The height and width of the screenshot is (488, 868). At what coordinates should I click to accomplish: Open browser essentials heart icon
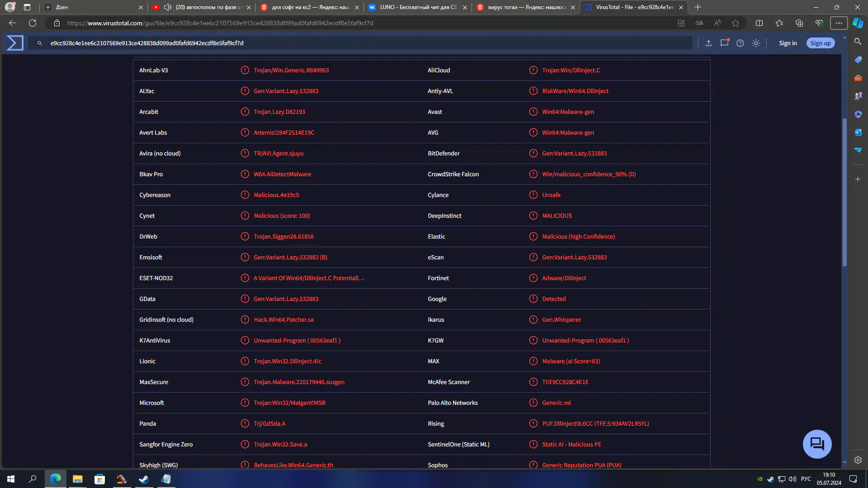pos(819,23)
